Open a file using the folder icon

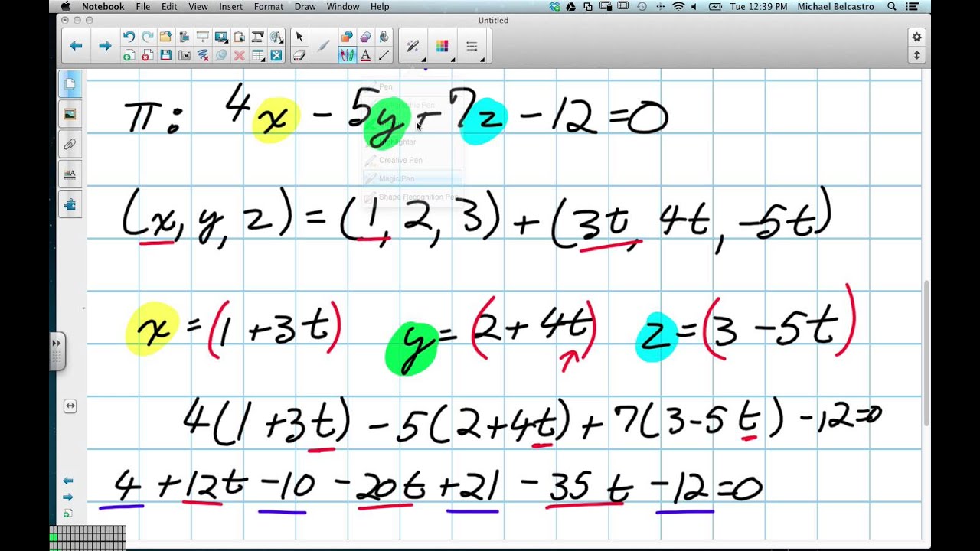(165, 37)
